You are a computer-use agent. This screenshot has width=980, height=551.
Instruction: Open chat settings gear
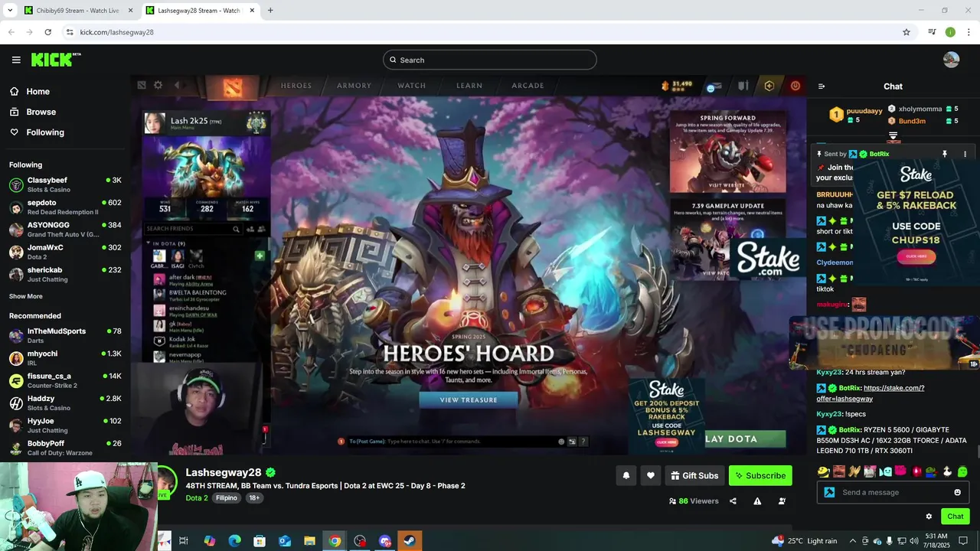(x=929, y=517)
